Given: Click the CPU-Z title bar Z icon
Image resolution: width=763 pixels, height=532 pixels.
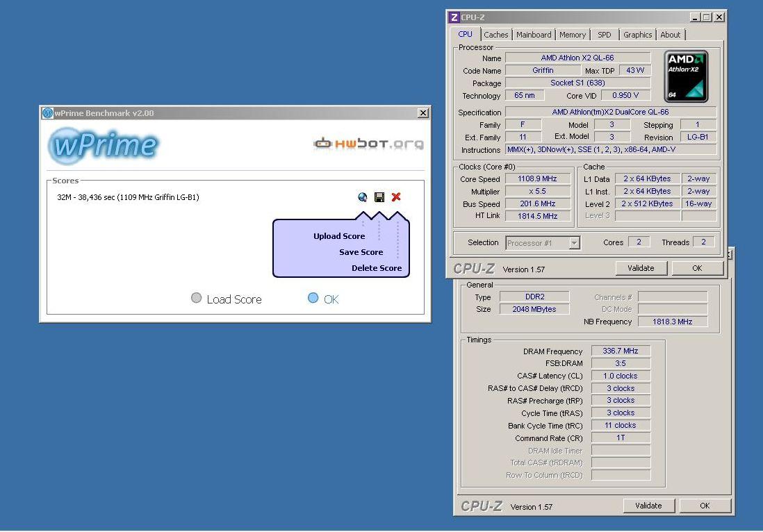Looking at the screenshot, I should point(454,17).
